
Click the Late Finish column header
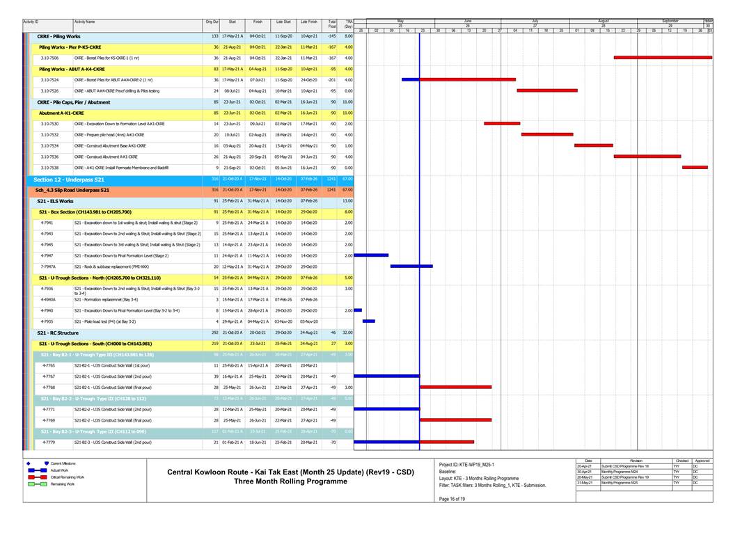[x=309, y=22]
